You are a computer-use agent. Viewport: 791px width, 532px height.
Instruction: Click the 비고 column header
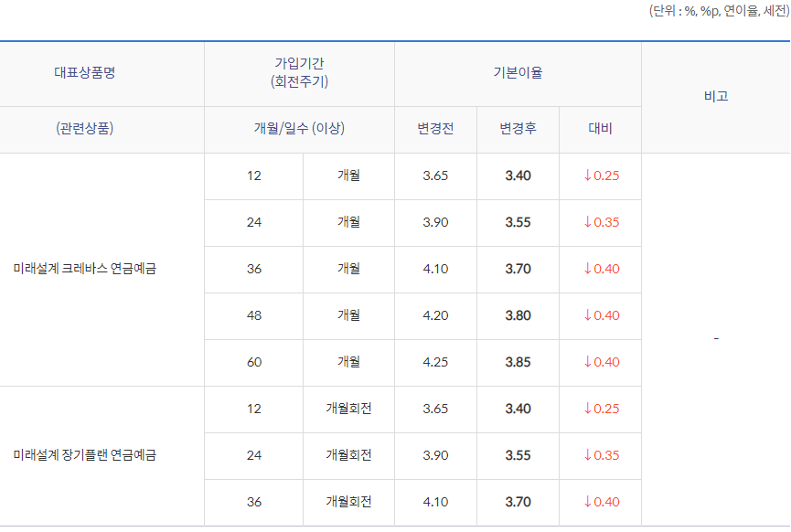(716, 96)
